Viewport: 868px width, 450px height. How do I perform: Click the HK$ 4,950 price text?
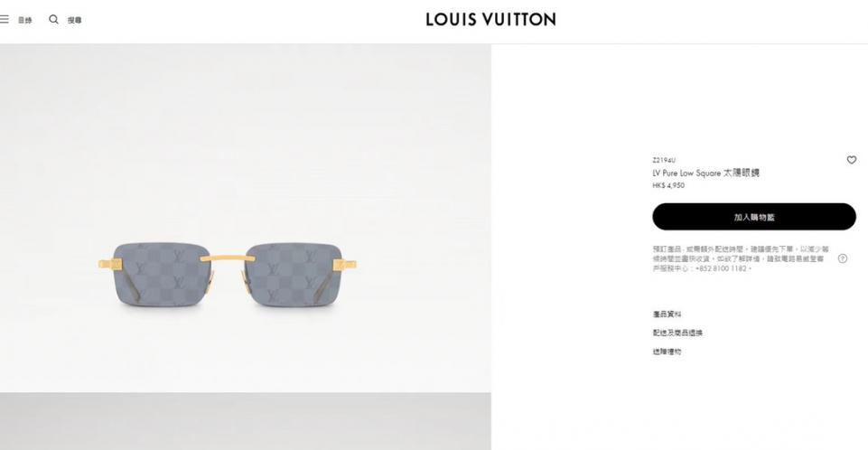668,185
